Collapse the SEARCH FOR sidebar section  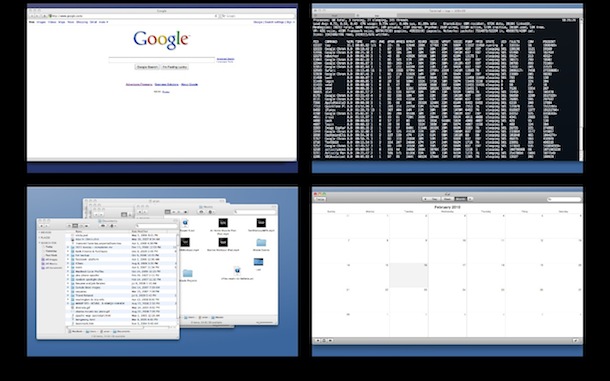tap(39, 243)
